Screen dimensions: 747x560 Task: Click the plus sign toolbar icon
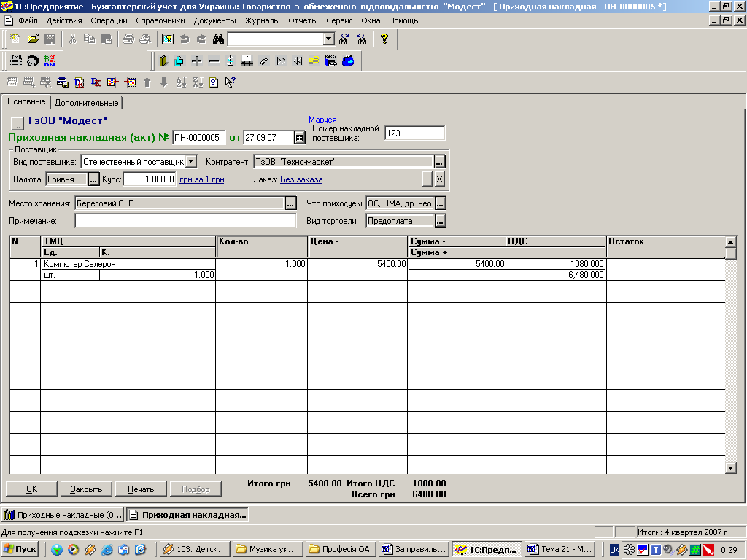coord(196,61)
